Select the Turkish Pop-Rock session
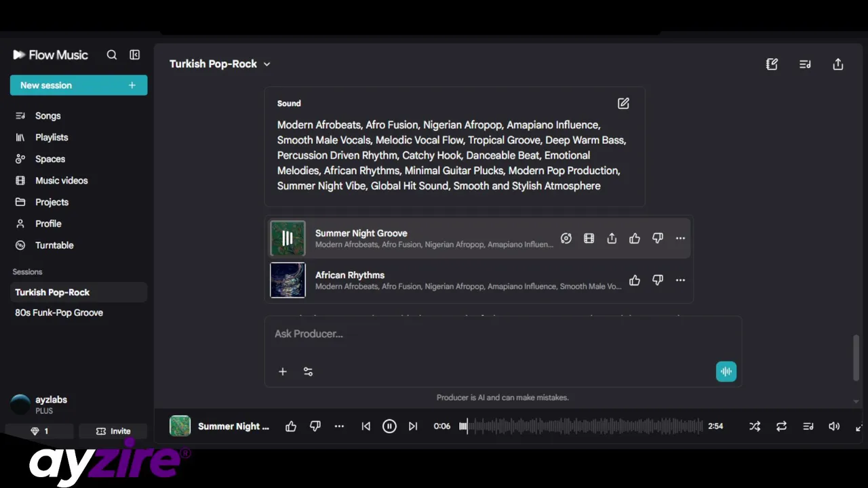This screenshot has width=868, height=488. pyautogui.click(x=79, y=292)
